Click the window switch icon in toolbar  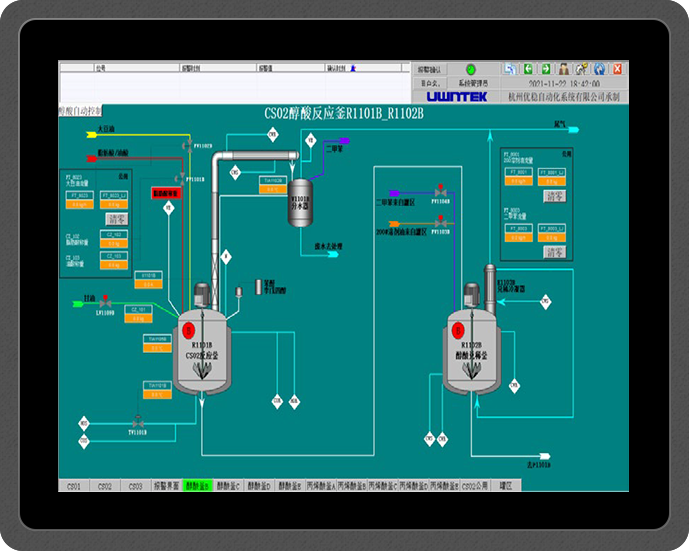[510, 69]
